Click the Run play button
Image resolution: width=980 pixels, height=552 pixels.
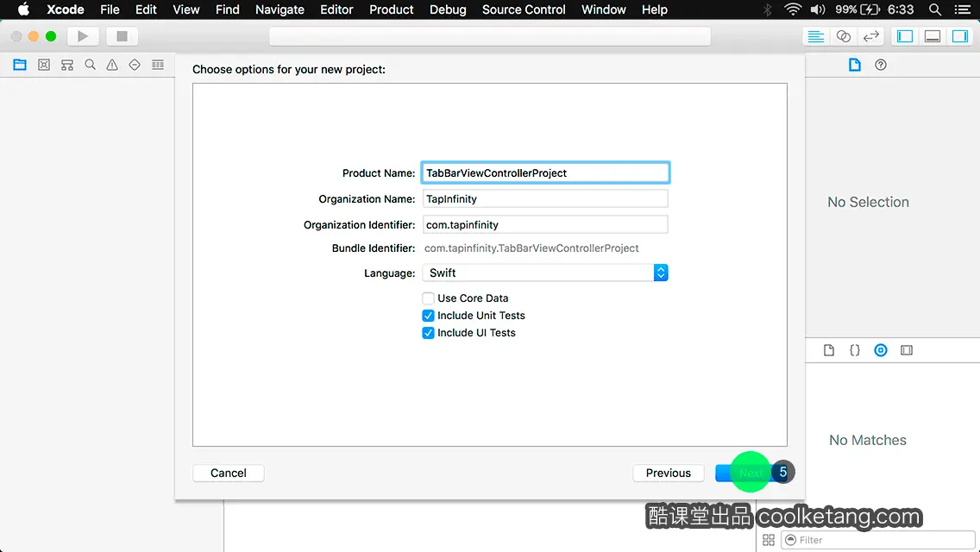(x=83, y=36)
